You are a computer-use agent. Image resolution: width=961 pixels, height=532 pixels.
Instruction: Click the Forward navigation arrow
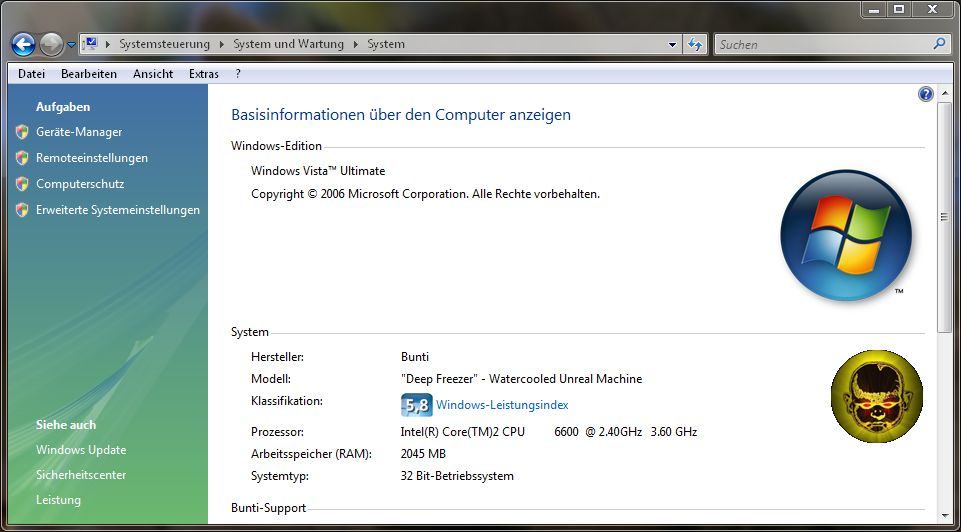(51, 44)
